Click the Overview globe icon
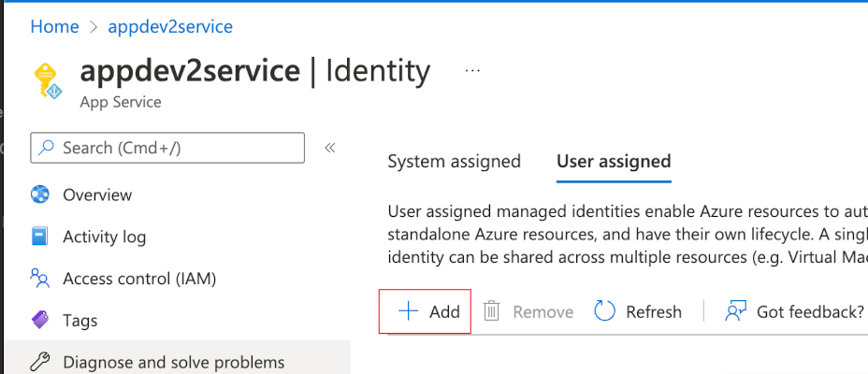Image resolution: width=868 pixels, height=374 pixels. point(40,195)
